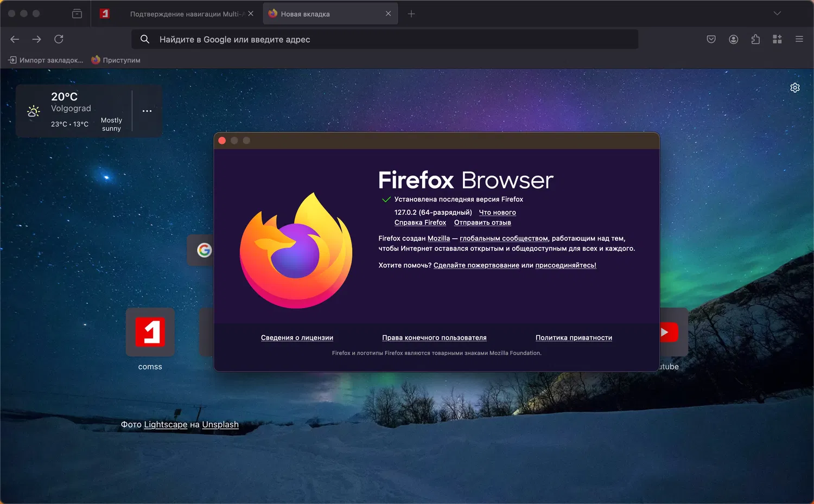
Task: Click the Сделайте пожертвование link
Action: tap(476, 265)
